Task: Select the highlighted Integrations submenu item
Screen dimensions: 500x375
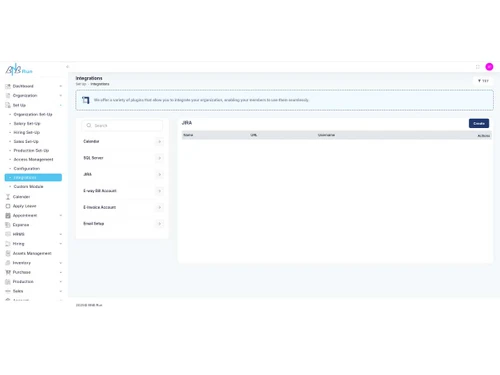Action: pyautogui.click(x=33, y=177)
